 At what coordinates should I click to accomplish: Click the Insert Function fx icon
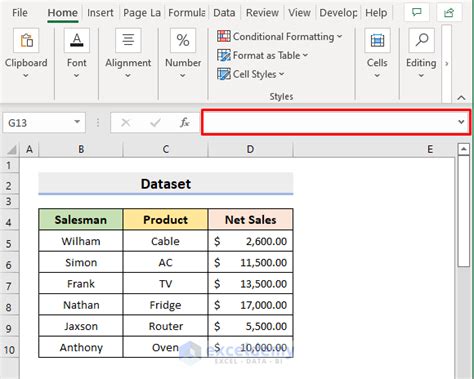pos(184,123)
